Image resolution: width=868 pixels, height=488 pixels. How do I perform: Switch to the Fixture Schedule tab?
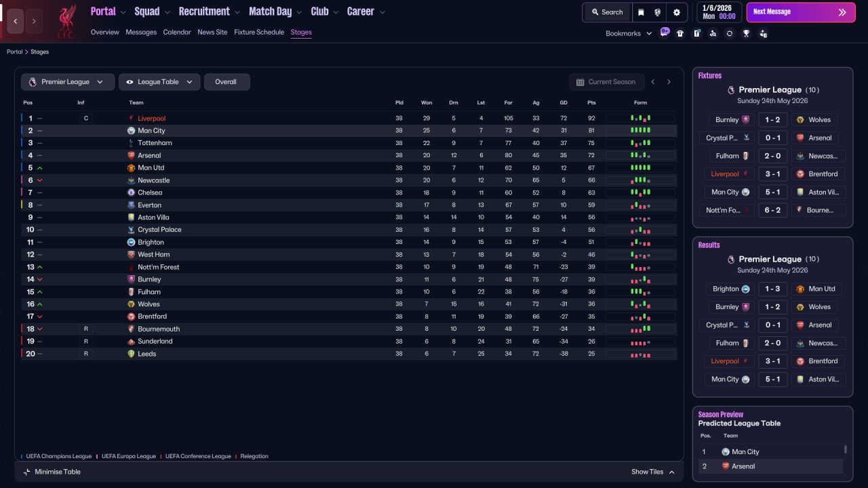point(259,32)
